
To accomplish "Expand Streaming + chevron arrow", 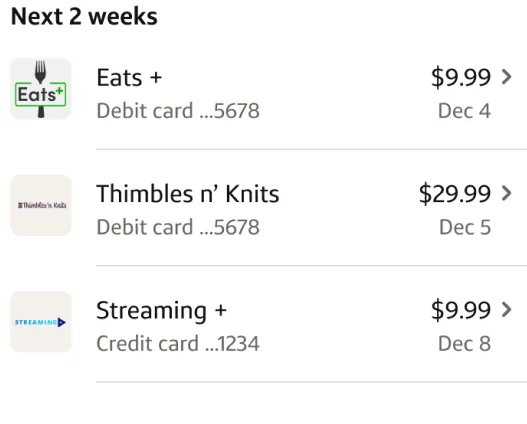I will tap(506, 310).
